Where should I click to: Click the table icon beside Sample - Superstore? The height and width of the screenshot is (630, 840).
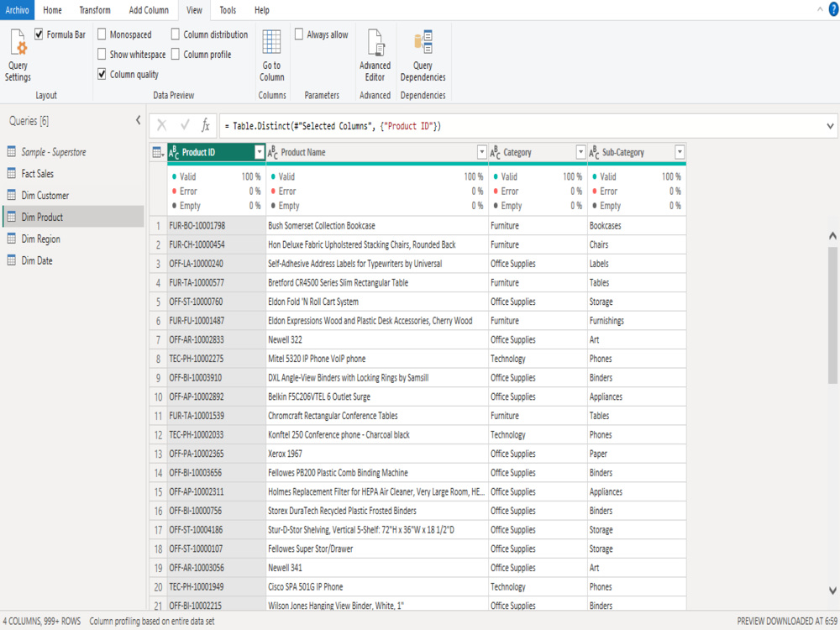[11, 151]
